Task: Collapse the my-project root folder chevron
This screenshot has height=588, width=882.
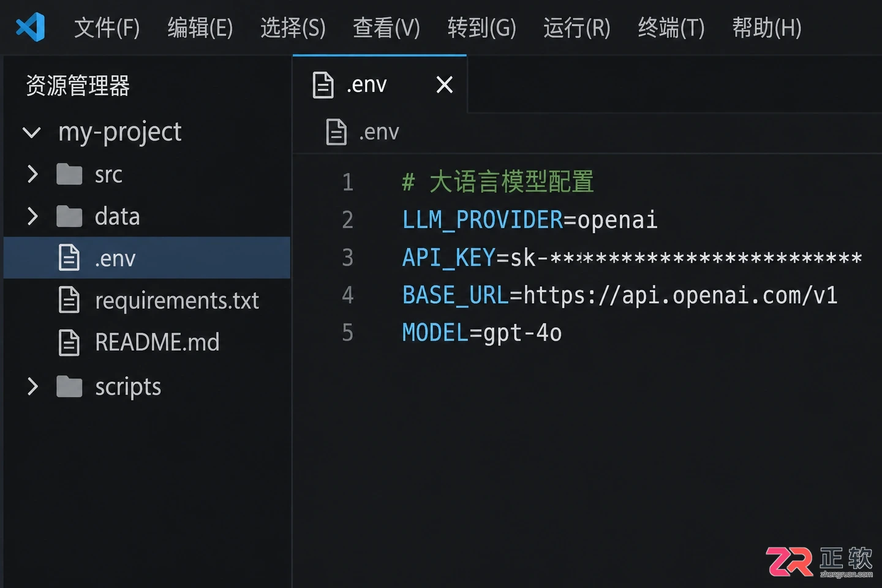Action: coord(32,132)
